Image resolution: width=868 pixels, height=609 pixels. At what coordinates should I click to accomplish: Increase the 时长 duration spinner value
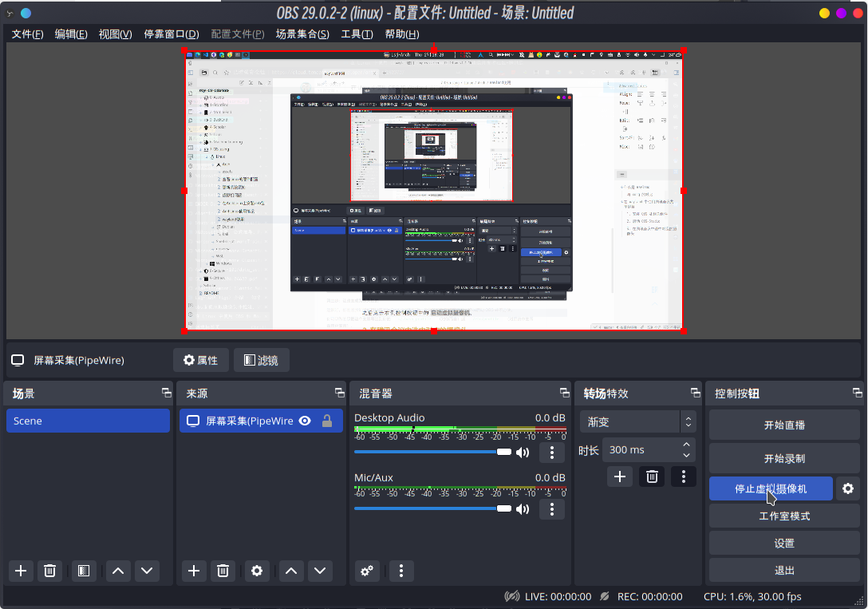click(x=686, y=445)
